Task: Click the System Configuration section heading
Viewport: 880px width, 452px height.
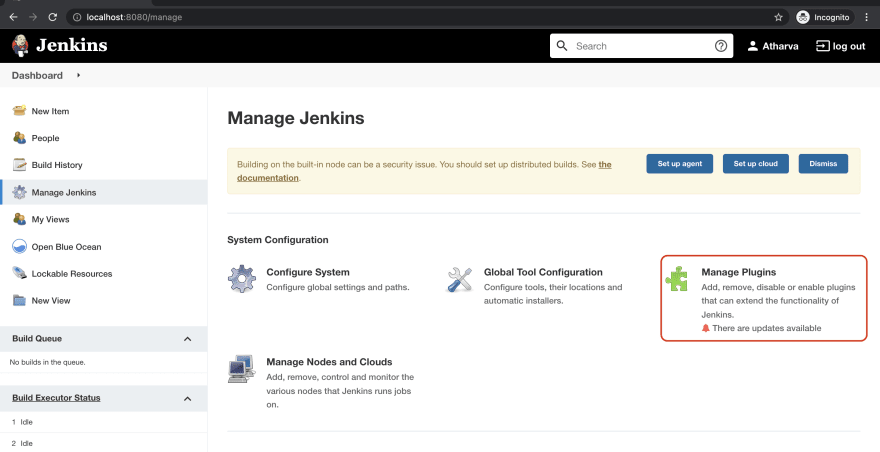Action: click(278, 240)
